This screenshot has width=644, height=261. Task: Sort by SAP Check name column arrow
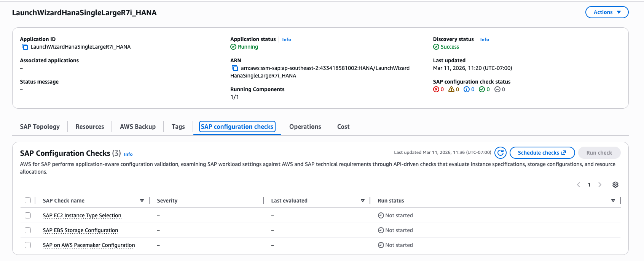click(x=142, y=201)
